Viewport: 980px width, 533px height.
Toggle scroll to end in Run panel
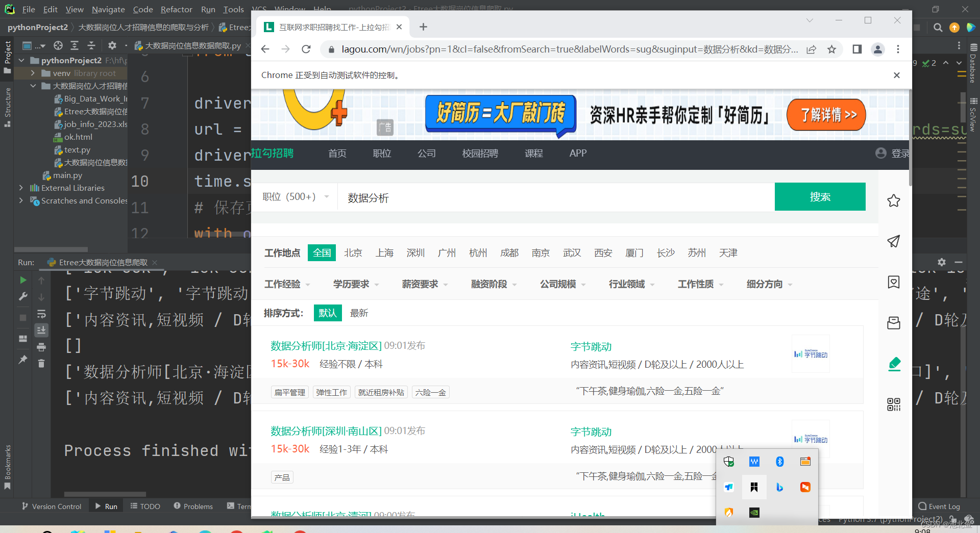point(41,330)
